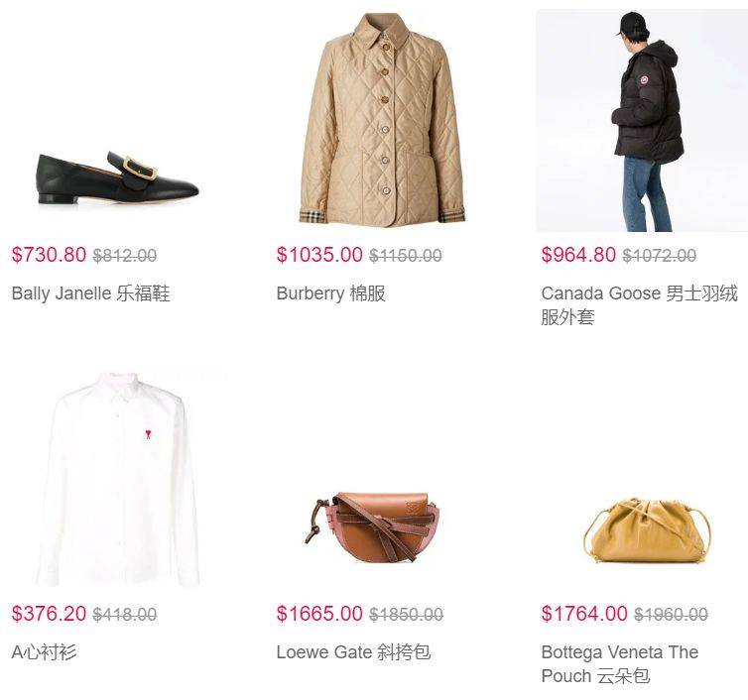Viewport: 748px width, 700px height.
Task: Click the crossed-out $1850.00 original price
Action: coord(406,614)
